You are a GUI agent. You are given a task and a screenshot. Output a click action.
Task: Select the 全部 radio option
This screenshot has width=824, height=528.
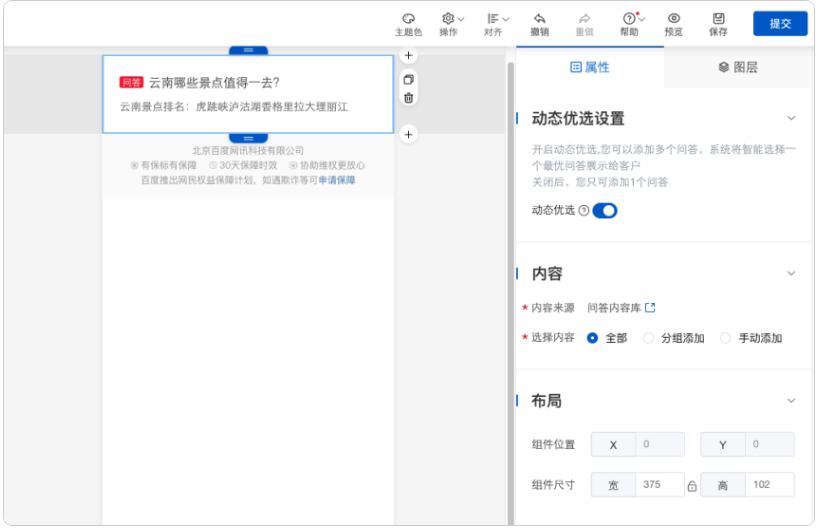[x=592, y=338]
